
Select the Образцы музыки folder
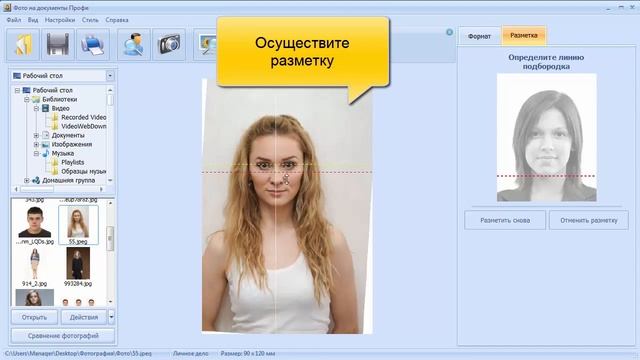tap(84, 171)
